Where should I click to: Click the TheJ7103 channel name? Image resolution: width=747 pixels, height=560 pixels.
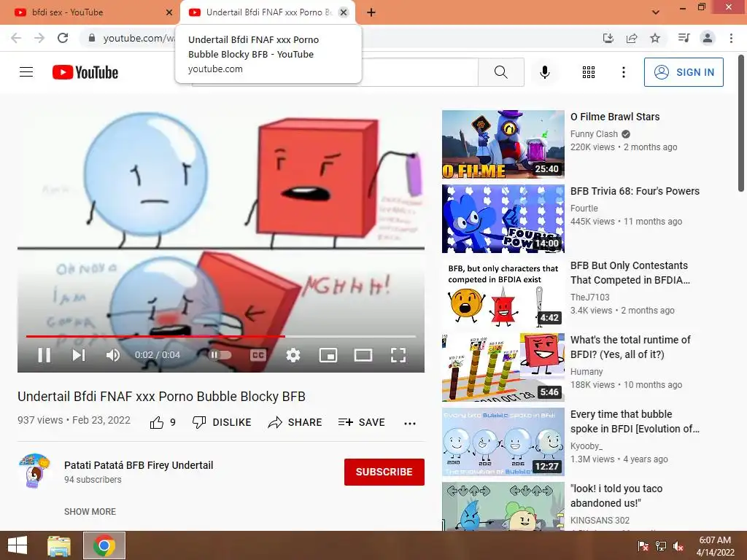coord(589,297)
